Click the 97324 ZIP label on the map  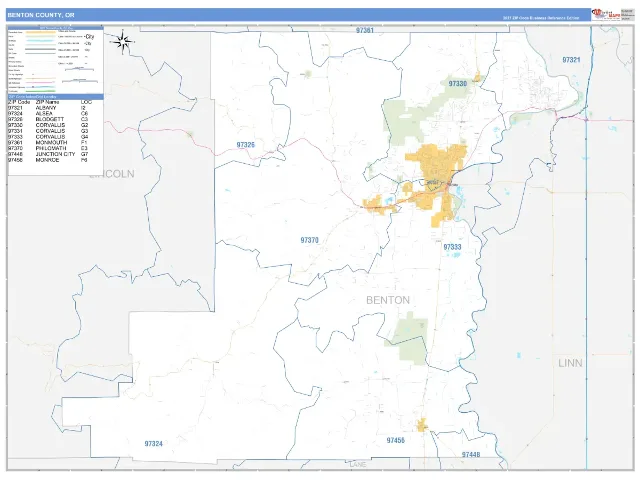153,444
